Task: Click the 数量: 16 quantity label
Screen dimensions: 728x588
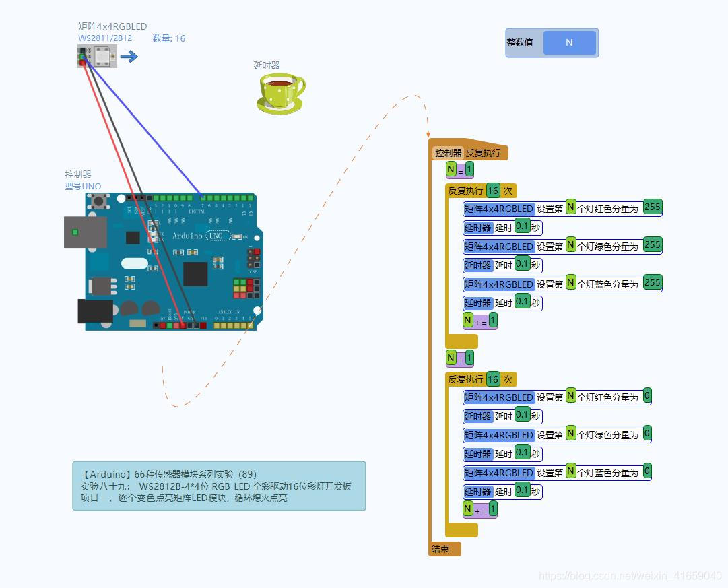Action: coord(168,38)
